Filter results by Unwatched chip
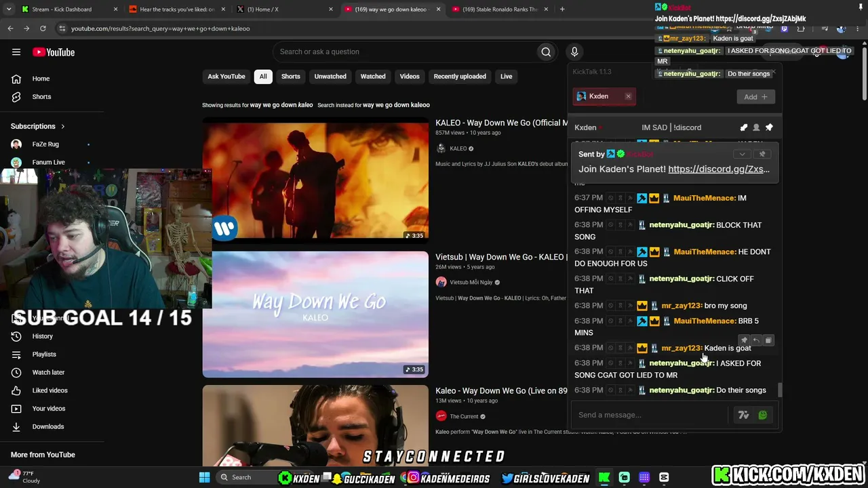Image resolution: width=868 pixels, height=488 pixels. pyautogui.click(x=330, y=77)
